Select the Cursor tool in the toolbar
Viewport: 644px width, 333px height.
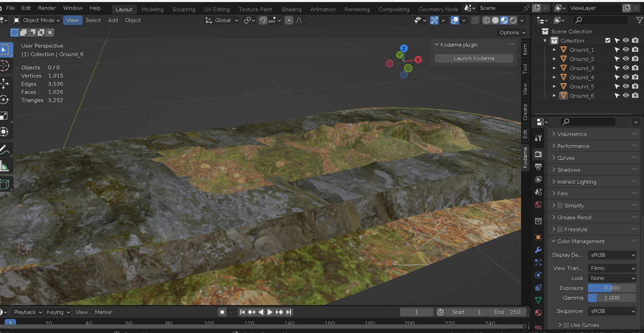click(4, 66)
